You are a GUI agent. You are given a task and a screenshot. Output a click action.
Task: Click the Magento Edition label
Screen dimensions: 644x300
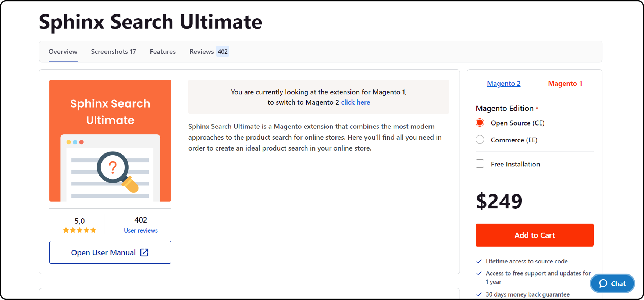pos(505,108)
